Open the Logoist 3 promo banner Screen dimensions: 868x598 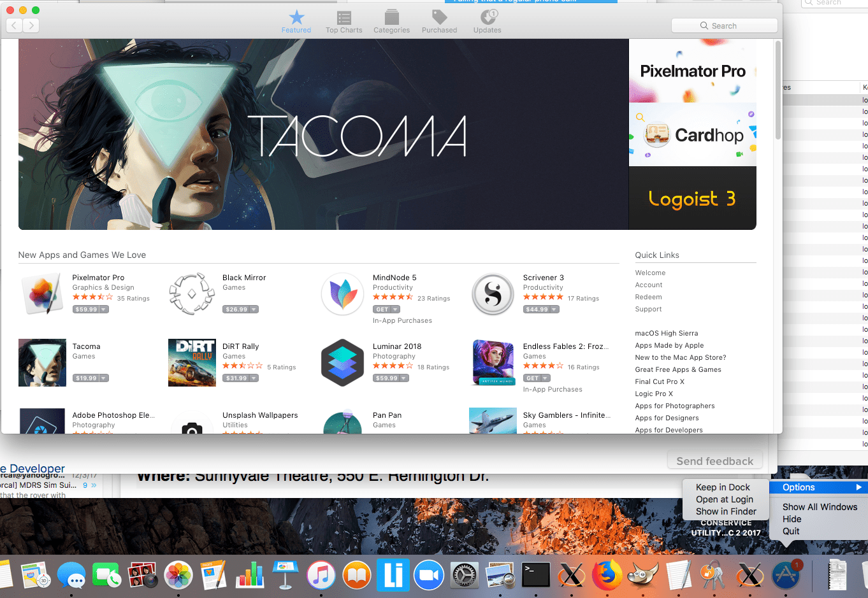tap(693, 198)
